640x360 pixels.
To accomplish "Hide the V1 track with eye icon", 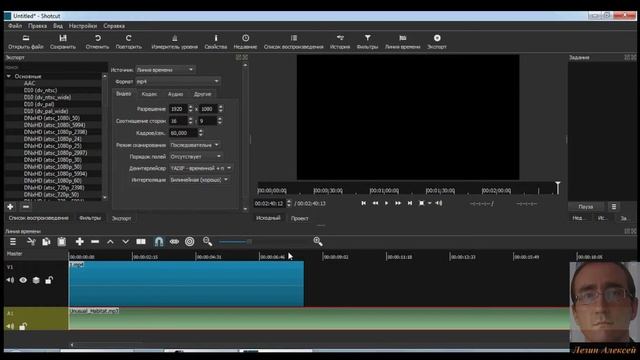I will (x=23, y=280).
